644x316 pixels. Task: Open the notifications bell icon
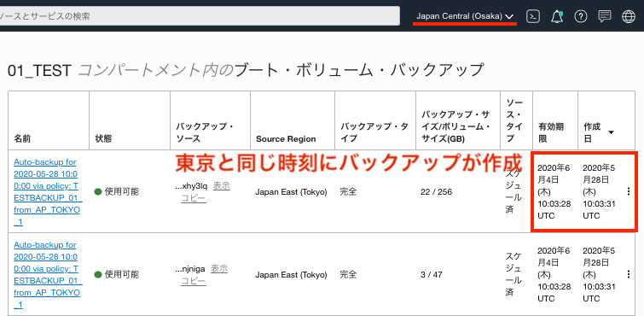pos(557,16)
